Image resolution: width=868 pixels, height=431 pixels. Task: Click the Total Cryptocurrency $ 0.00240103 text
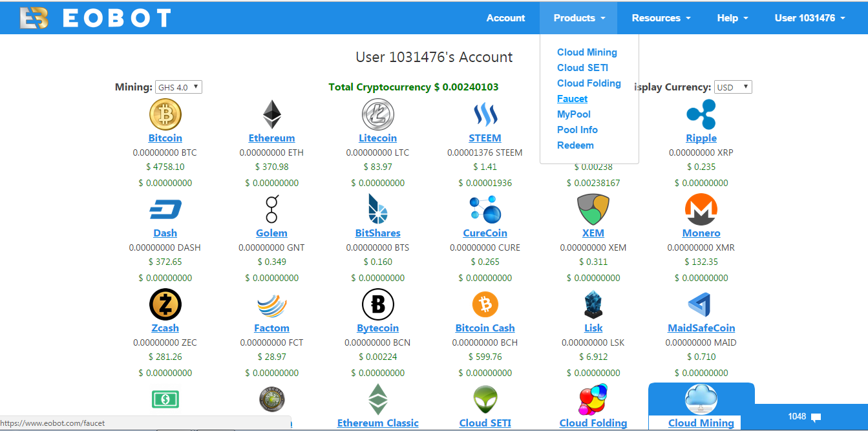point(414,87)
